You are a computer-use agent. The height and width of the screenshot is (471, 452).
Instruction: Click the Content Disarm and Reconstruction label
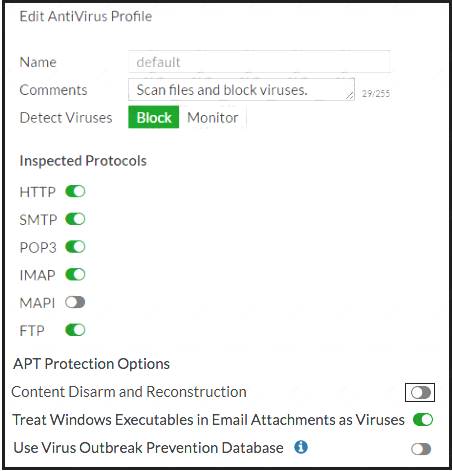[129, 392]
